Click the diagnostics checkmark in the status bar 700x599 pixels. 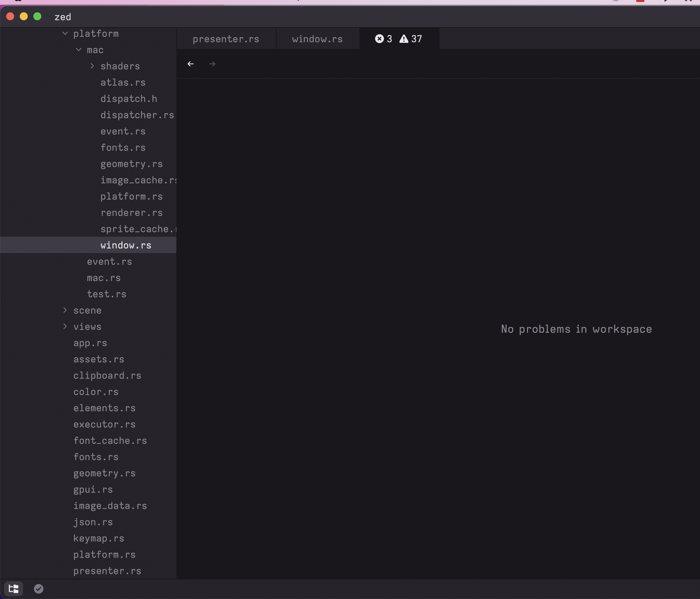(x=38, y=589)
